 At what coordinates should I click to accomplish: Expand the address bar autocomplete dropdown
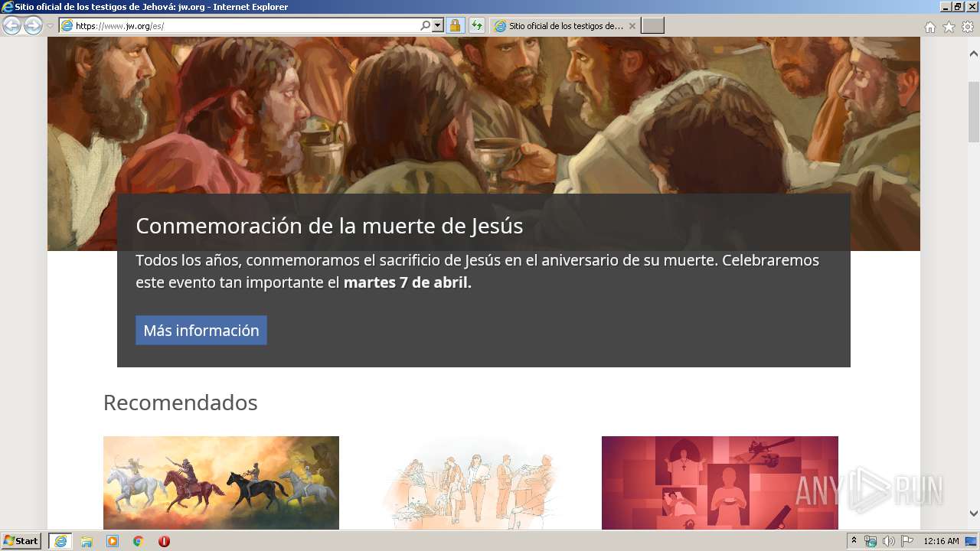pos(438,26)
